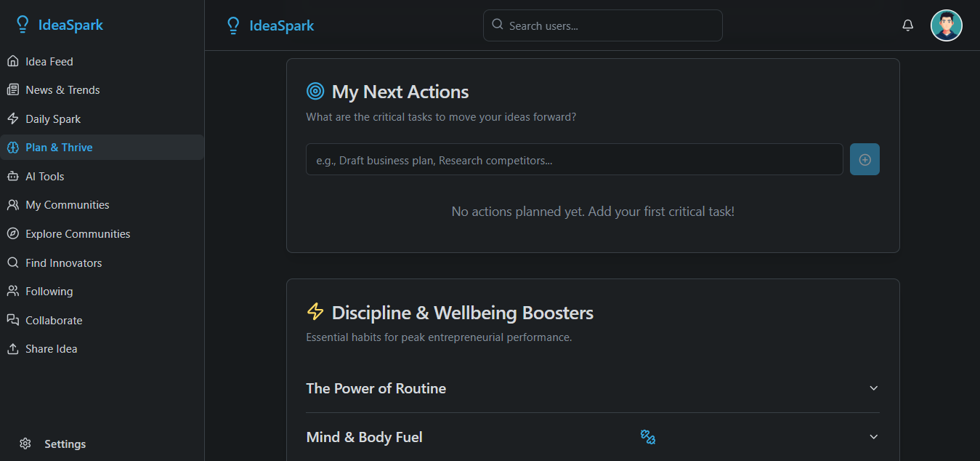Click the add action plus button
The width and height of the screenshot is (980, 461).
(x=864, y=159)
